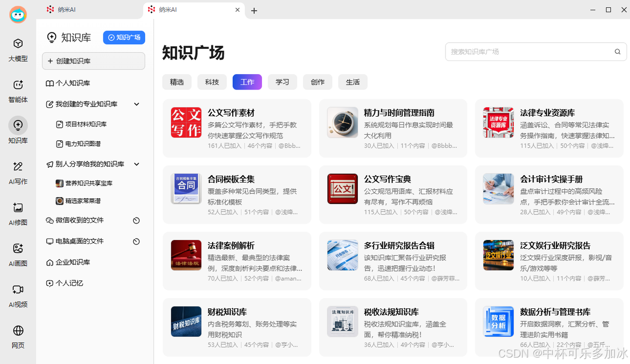Open the AI视频 tool
The image size is (630, 364).
18,296
